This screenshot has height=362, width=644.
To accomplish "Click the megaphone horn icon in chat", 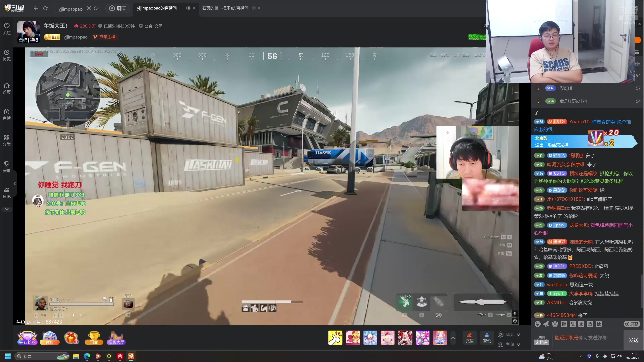I will pyautogui.click(x=546, y=324).
